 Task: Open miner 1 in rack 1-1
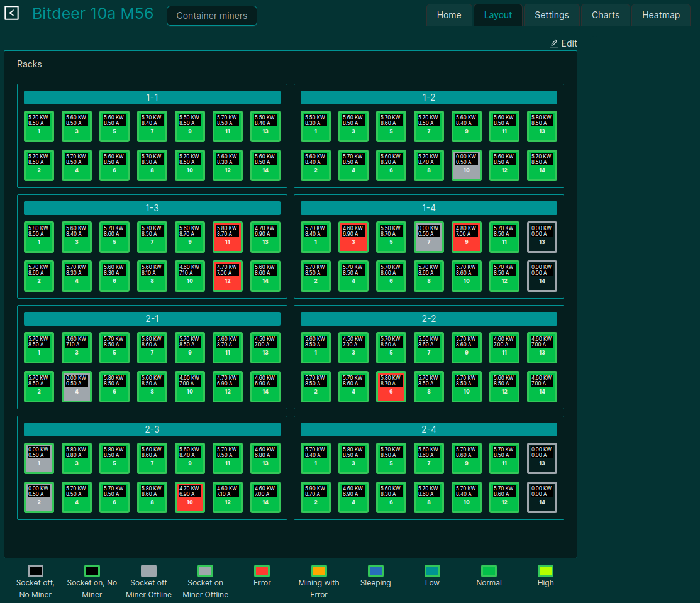pyautogui.click(x=39, y=126)
